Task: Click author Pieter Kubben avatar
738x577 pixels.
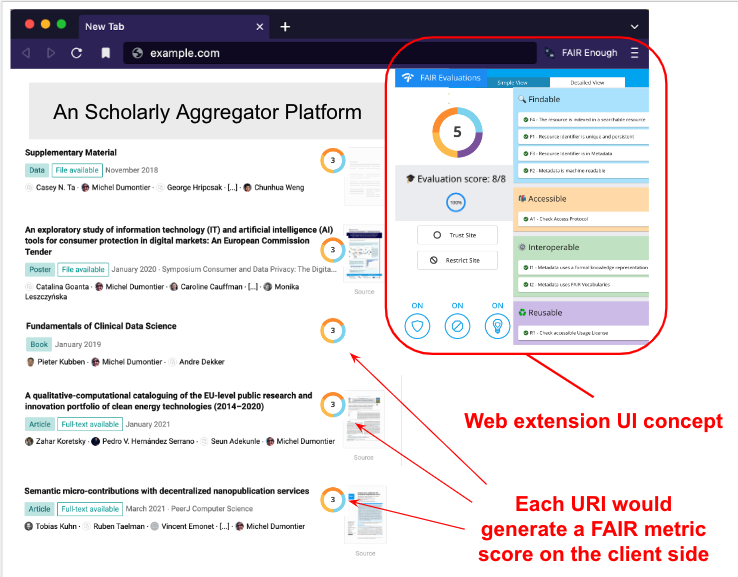Action: click(31, 362)
